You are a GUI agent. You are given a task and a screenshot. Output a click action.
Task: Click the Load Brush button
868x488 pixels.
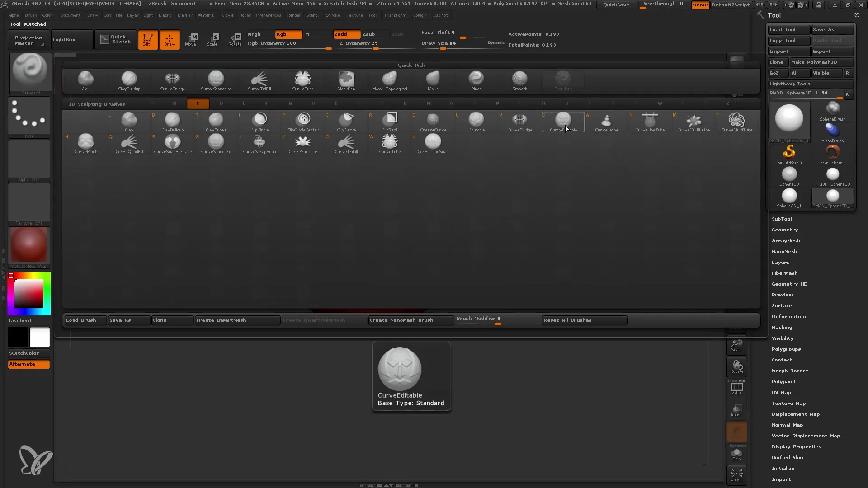[85, 320]
